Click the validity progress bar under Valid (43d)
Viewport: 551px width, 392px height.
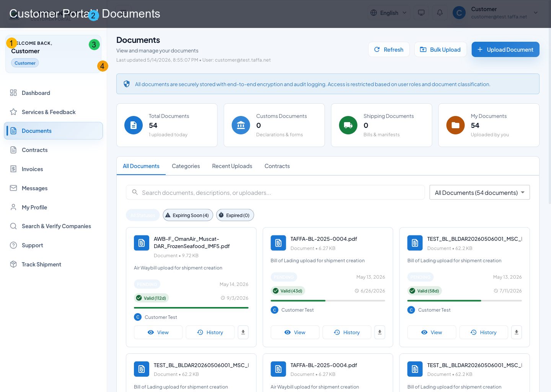coord(328,301)
